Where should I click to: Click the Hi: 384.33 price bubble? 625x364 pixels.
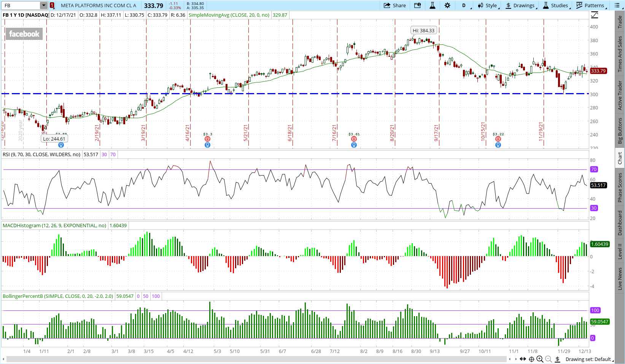click(423, 30)
